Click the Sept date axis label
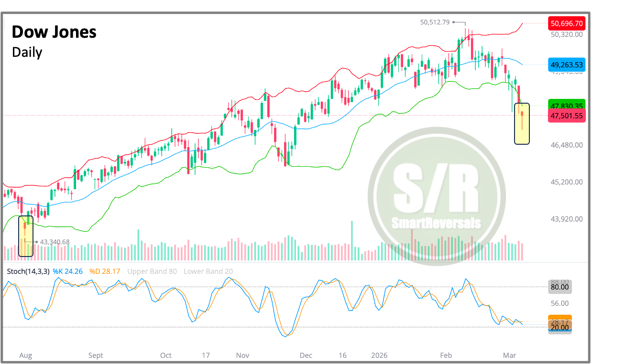 [96, 355]
